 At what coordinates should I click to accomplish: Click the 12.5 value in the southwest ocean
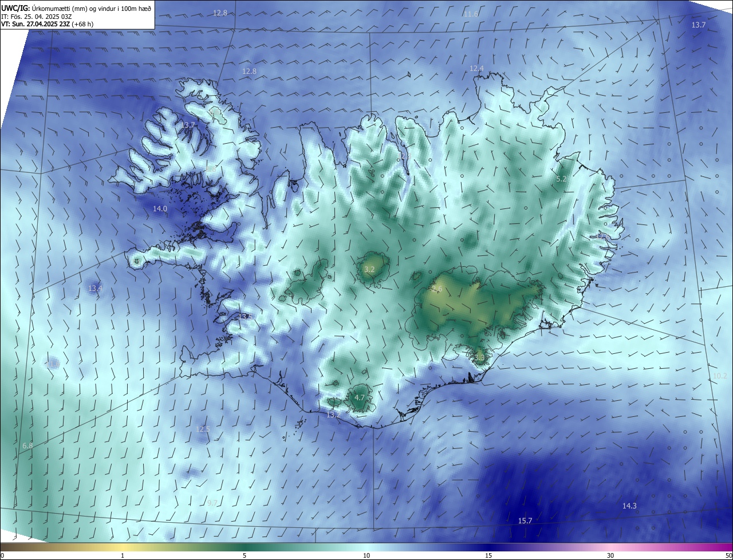pyautogui.click(x=203, y=429)
